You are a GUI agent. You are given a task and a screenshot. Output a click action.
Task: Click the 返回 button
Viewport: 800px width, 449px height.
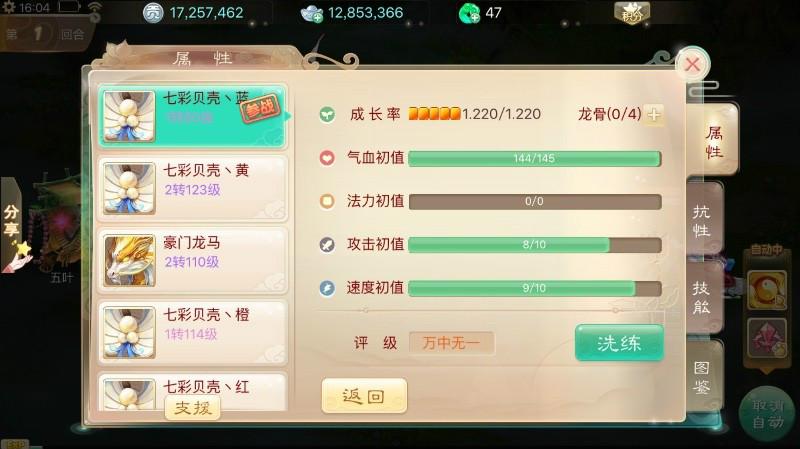364,396
